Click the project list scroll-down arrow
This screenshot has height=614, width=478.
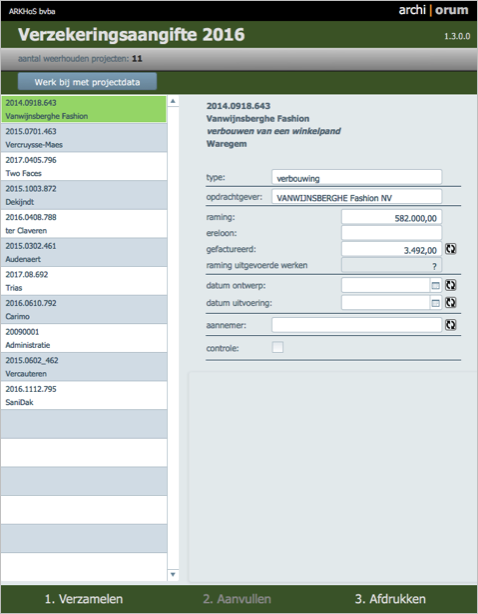[x=173, y=574]
